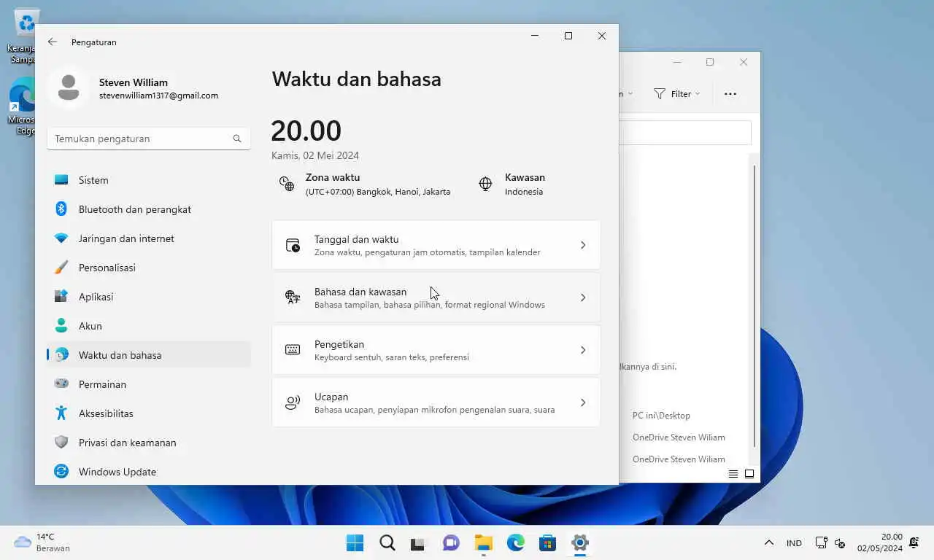The width and height of the screenshot is (934, 560).
Task: Click the Zona waktu shortcut
Action: [364, 184]
